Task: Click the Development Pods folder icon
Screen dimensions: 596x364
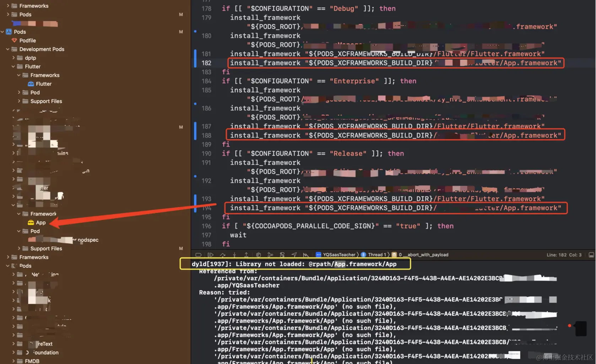Action: pos(14,49)
